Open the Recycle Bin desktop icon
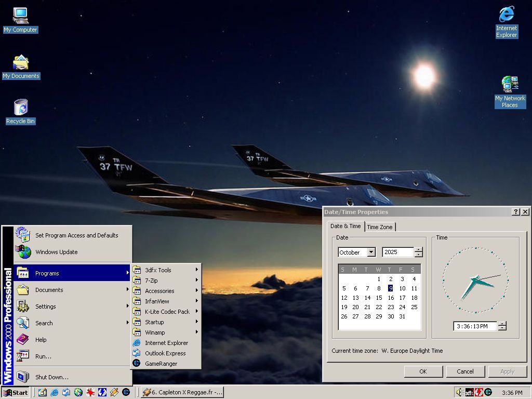This screenshot has width=532, height=399. (21, 108)
